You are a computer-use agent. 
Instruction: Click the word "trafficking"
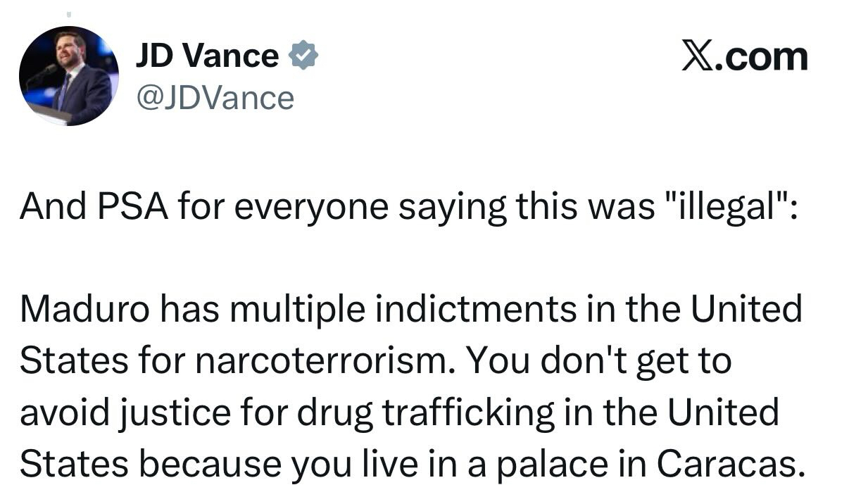467,413
